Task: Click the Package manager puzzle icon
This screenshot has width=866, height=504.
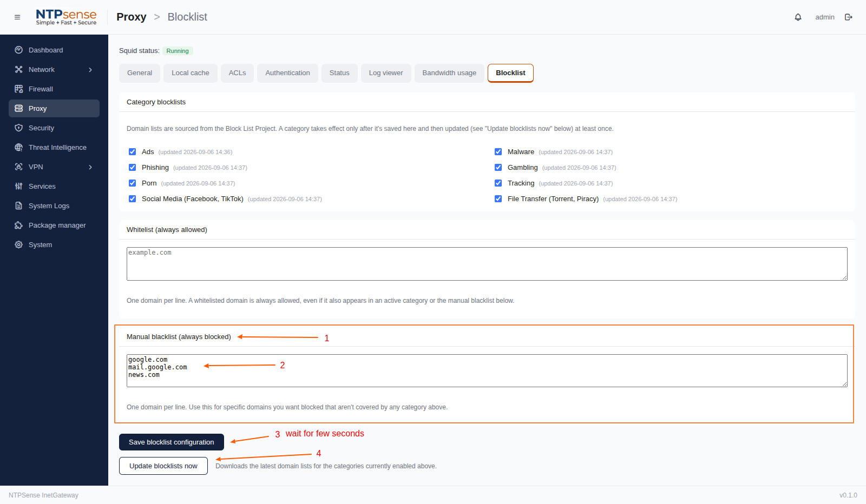Action: (18, 225)
